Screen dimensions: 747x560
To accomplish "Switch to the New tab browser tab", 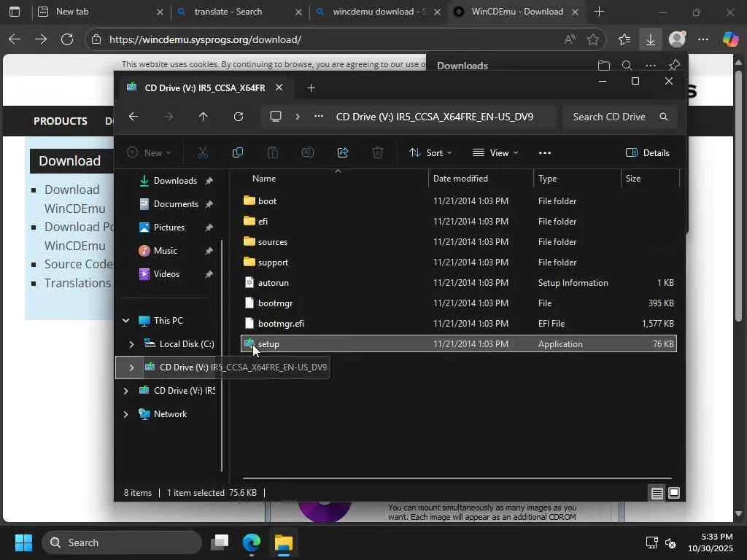I will click(100, 12).
